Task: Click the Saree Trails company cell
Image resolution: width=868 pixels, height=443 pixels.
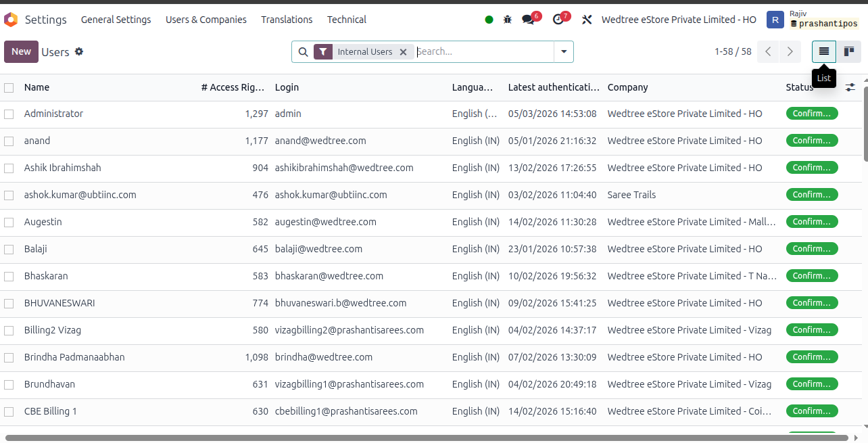Action: 631,195
